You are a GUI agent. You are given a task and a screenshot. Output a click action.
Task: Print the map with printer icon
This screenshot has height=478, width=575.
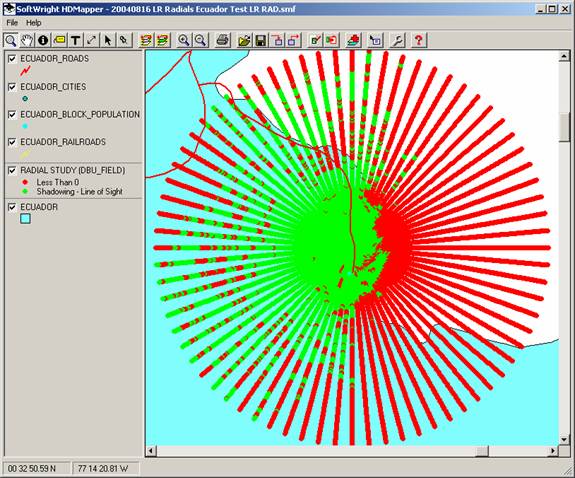coord(223,40)
